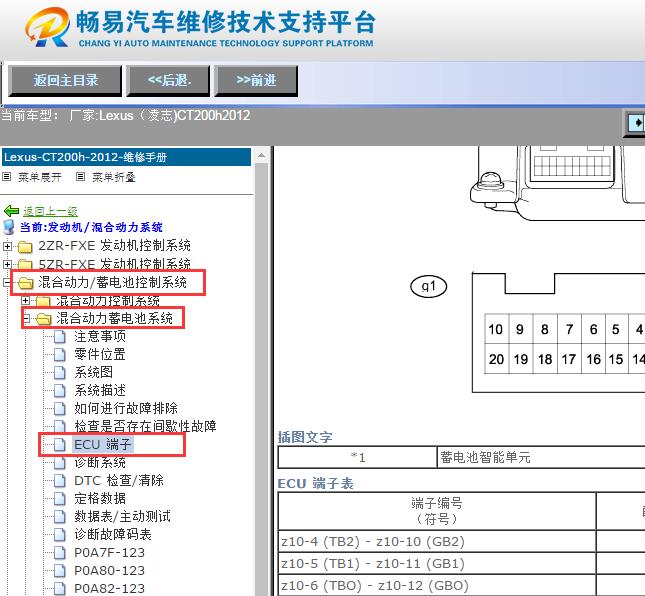645x596 pixels.
Task: Open the P0A7F-123 trouble code page
Action: pos(109,553)
